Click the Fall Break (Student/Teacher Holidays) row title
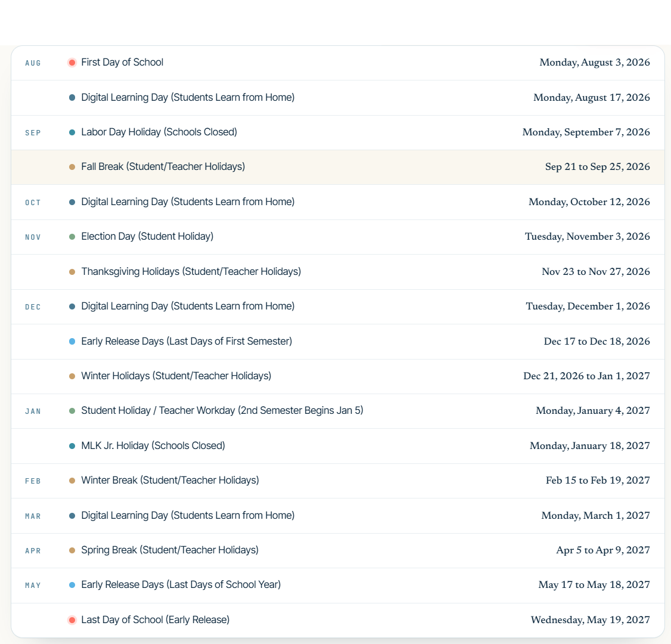 pyautogui.click(x=163, y=167)
